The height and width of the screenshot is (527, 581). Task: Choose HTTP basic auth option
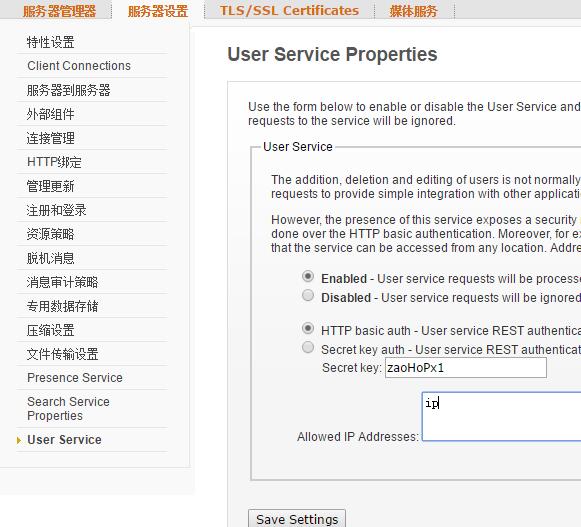pyautogui.click(x=308, y=328)
